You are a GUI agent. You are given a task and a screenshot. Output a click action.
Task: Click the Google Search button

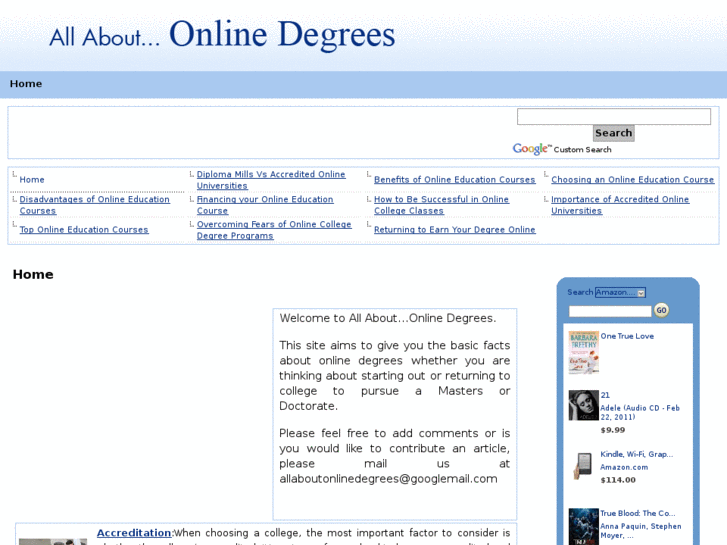click(x=613, y=133)
